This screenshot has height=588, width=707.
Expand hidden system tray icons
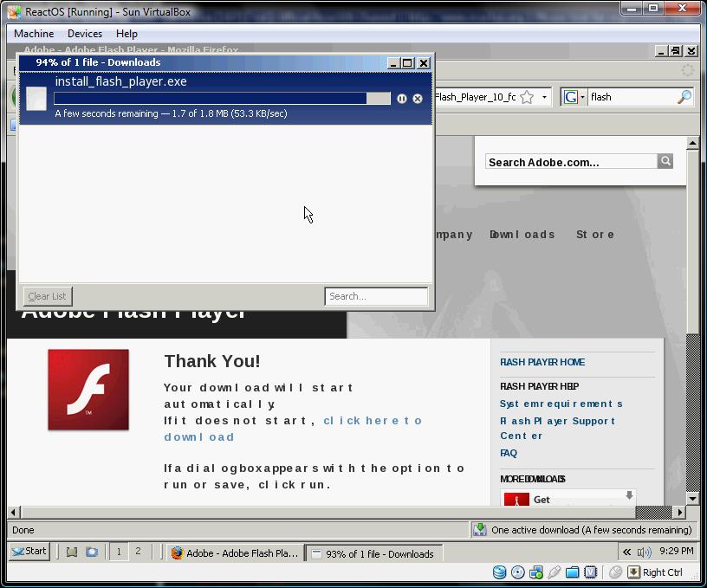(626, 552)
